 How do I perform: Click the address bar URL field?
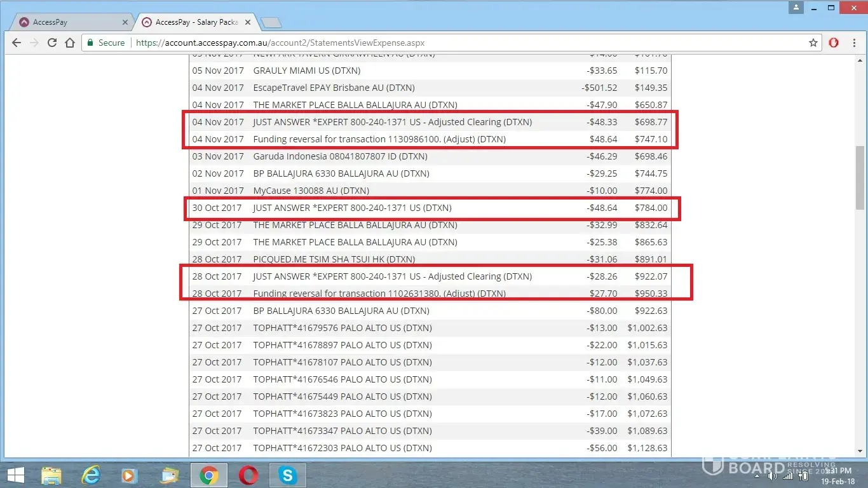tap(445, 43)
